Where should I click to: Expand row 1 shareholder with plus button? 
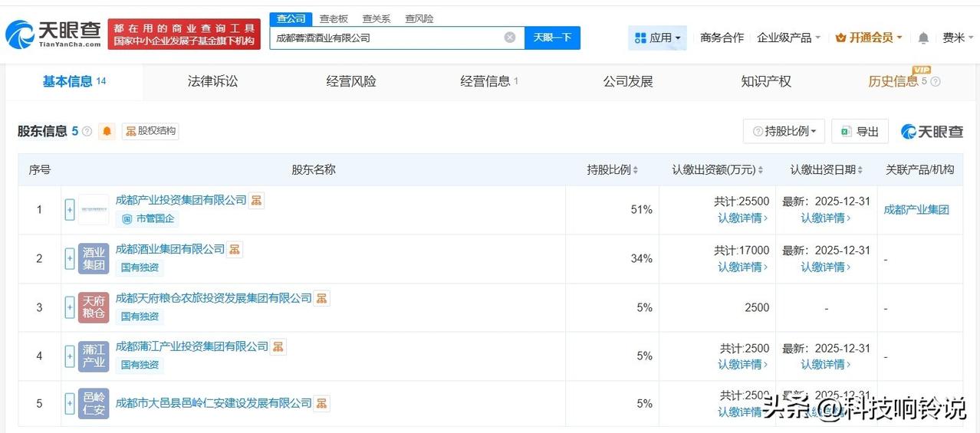pos(70,210)
